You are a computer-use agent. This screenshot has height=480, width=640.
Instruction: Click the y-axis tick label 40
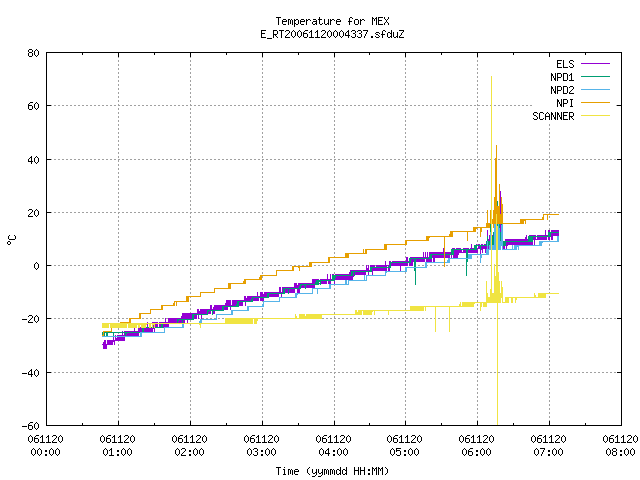[x=33, y=160]
